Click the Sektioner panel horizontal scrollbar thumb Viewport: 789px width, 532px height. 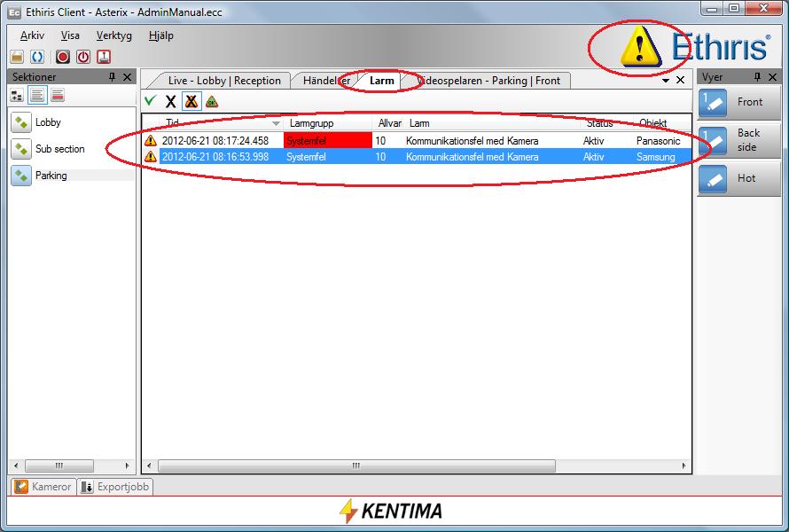tap(59, 466)
